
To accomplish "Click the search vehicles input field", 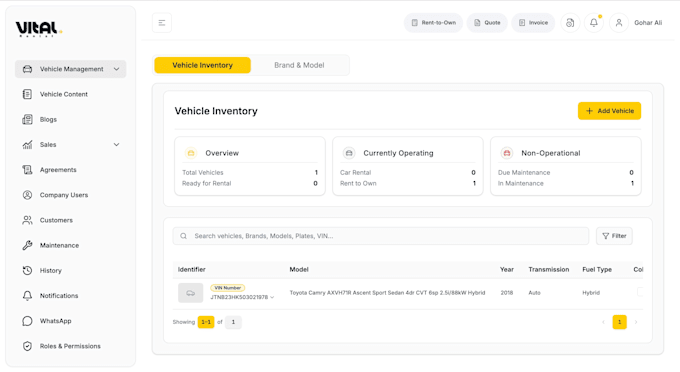I will tap(381, 236).
